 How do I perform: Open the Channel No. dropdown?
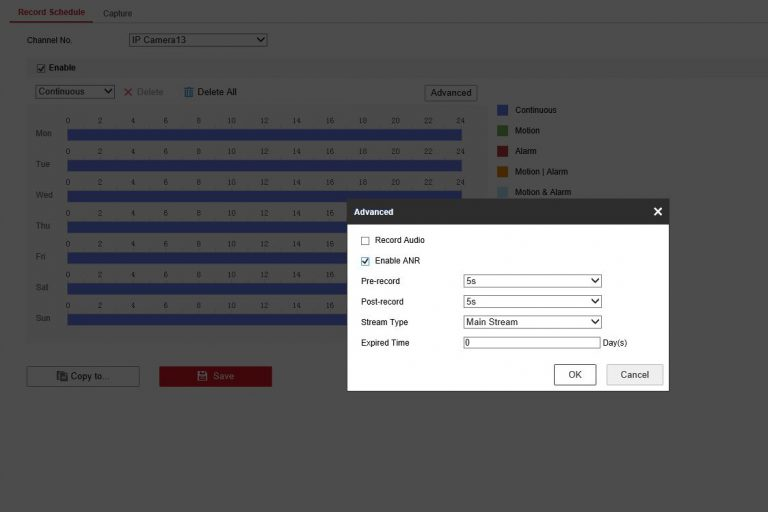[x=198, y=40]
